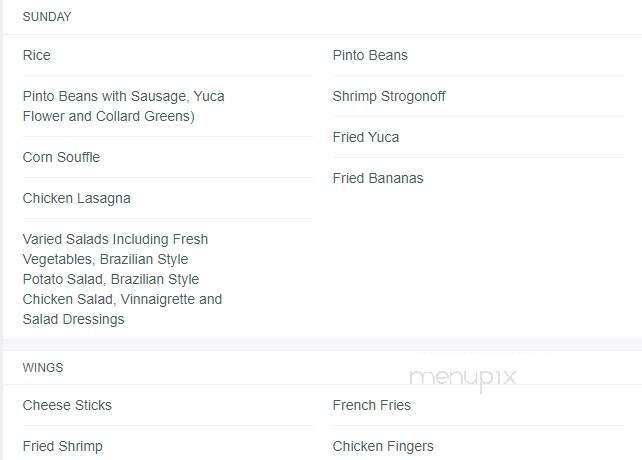642x460 pixels.
Task: Select the Brazilian Style Potato Salad line
Action: (x=111, y=279)
